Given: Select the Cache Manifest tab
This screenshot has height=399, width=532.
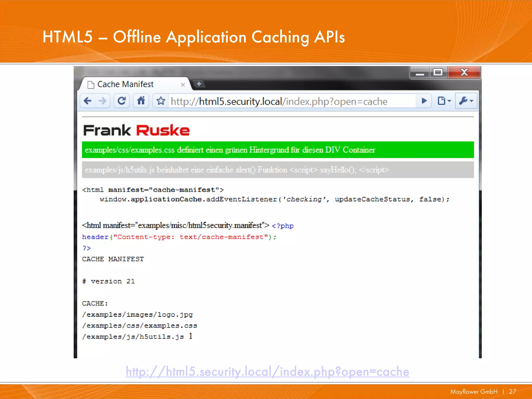Looking at the screenshot, I should [x=135, y=84].
